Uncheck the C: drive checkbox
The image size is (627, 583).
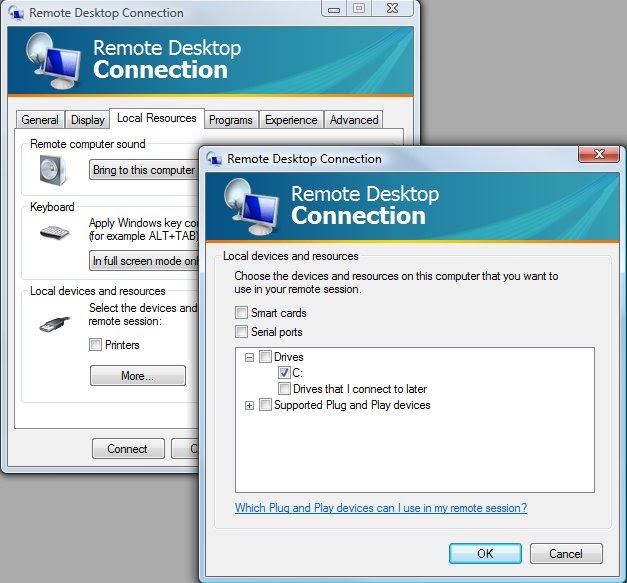pyautogui.click(x=284, y=372)
